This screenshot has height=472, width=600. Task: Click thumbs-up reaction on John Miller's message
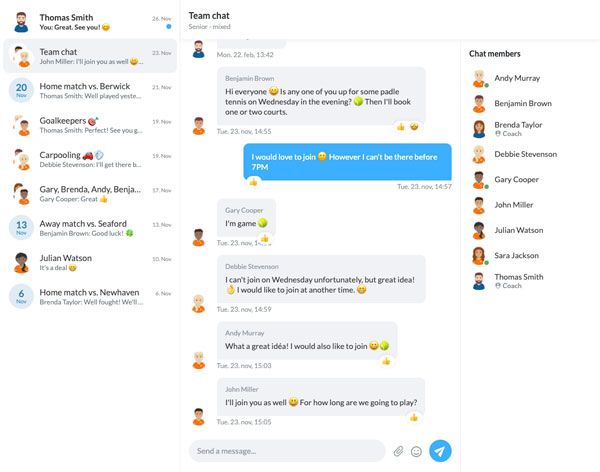coord(414,417)
